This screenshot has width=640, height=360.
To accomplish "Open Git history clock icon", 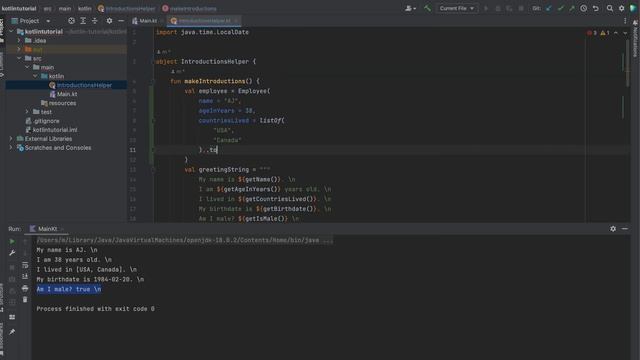I will coord(584,8).
